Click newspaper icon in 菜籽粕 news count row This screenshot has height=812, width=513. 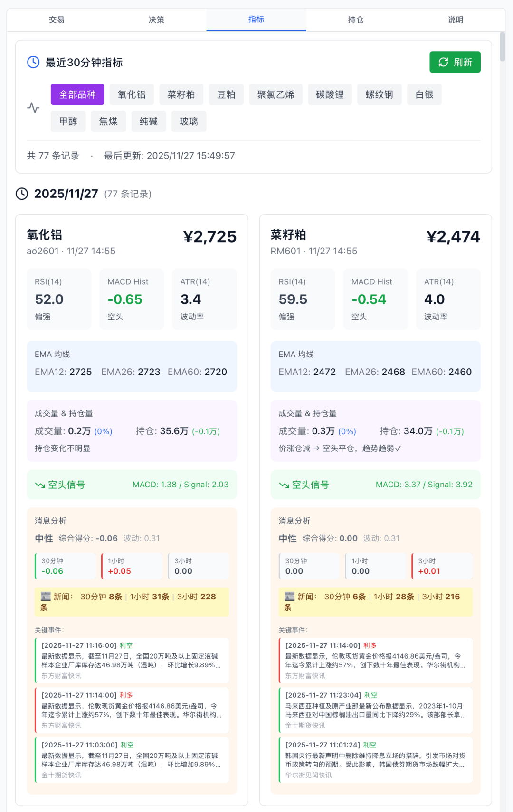[x=289, y=597]
